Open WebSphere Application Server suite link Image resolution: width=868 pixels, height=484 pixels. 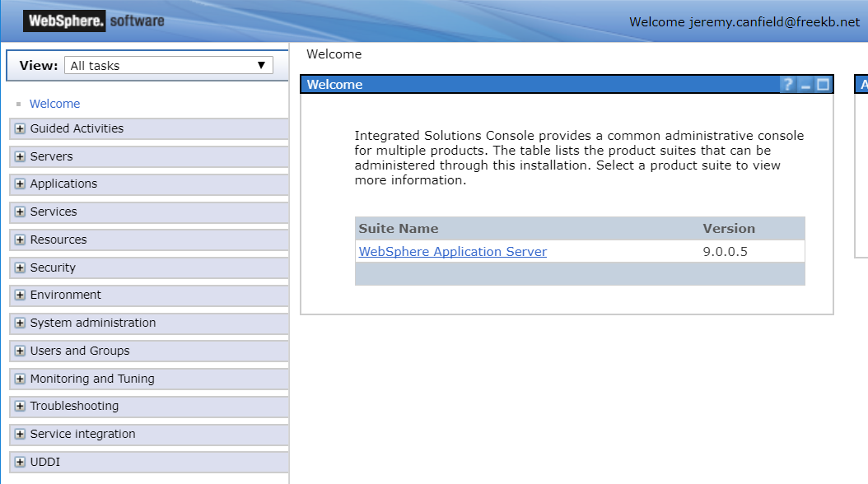pyautogui.click(x=453, y=252)
